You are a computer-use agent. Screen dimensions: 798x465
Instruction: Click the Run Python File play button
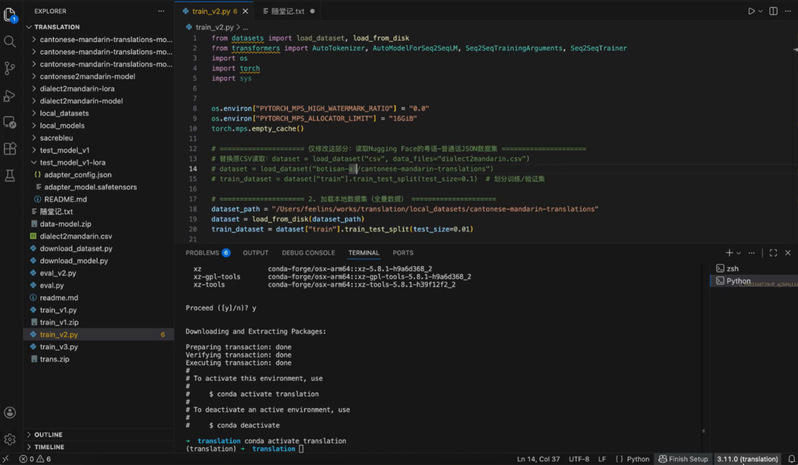[x=751, y=11]
